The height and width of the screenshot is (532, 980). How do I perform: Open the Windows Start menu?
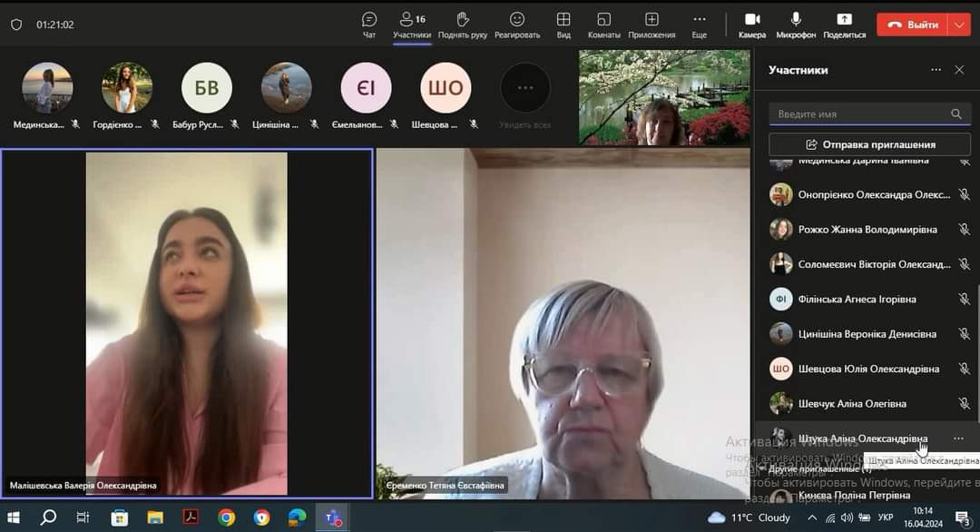(x=13, y=517)
